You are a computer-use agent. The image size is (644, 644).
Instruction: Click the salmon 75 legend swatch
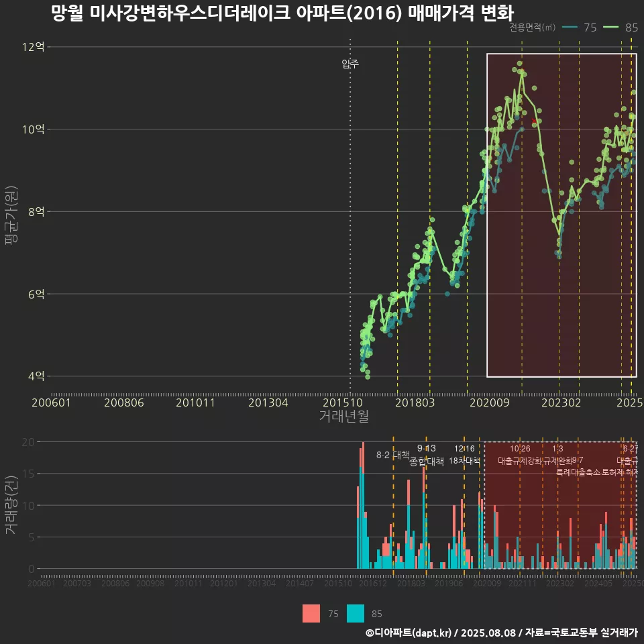pyautogui.click(x=311, y=614)
